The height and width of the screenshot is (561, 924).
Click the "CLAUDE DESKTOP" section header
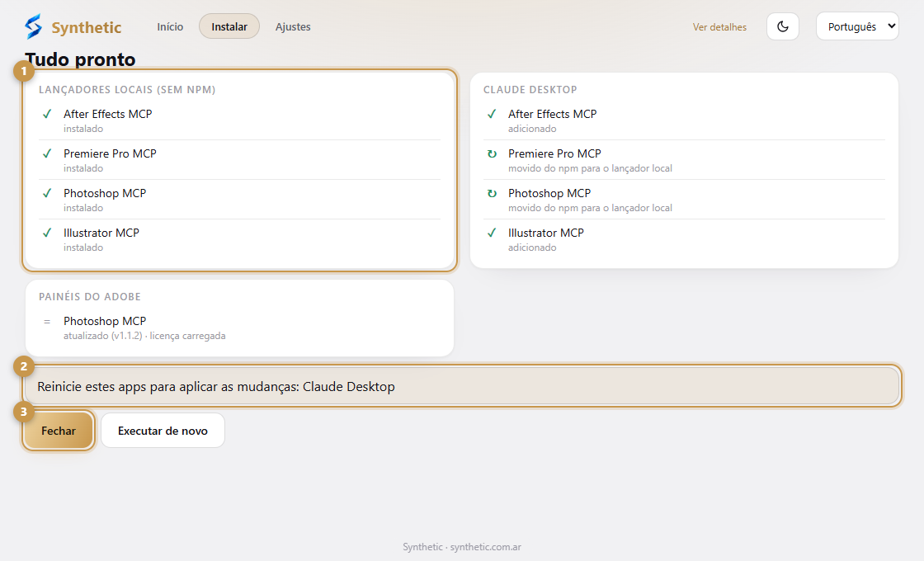tap(530, 90)
